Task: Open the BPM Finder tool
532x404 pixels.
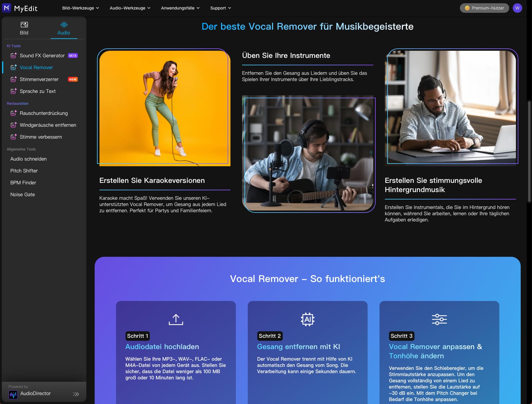Action: pyautogui.click(x=23, y=183)
